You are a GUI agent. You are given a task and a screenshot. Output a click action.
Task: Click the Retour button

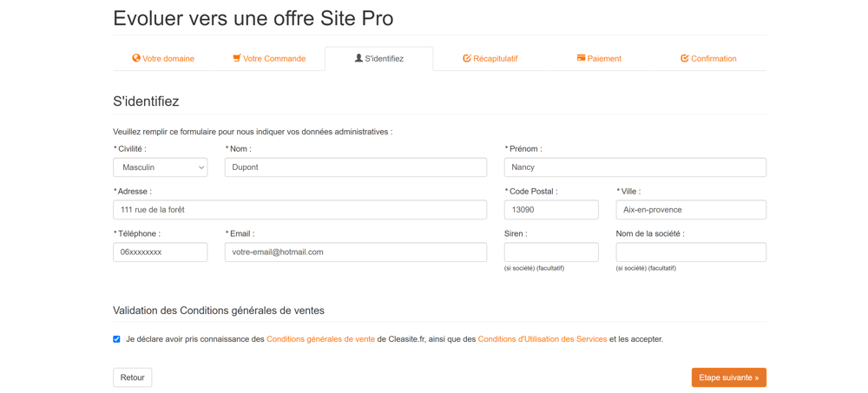pyautogui.click(x=132, y=377)
